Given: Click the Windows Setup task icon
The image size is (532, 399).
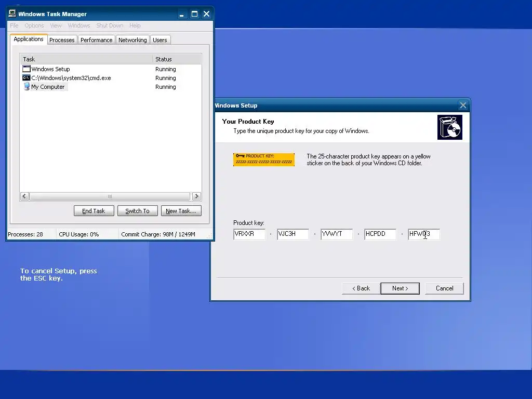Looking at the screenshot, I should coord(26,69).
